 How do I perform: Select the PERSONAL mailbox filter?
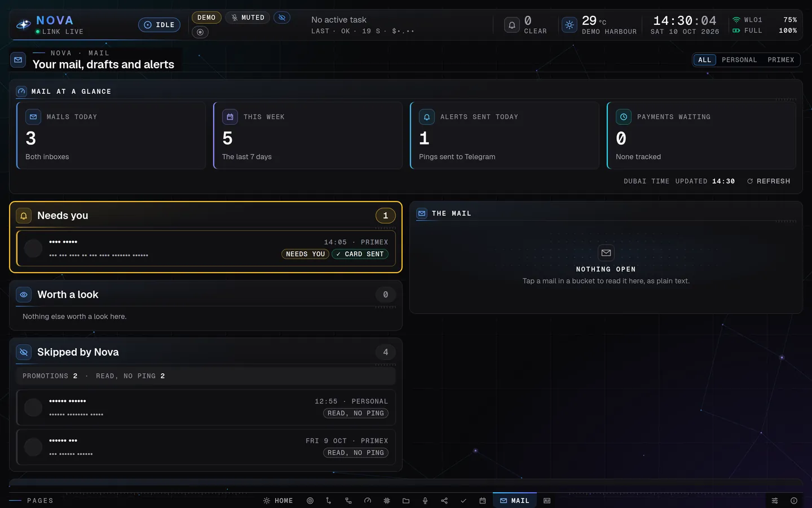(x=739, y=60)
